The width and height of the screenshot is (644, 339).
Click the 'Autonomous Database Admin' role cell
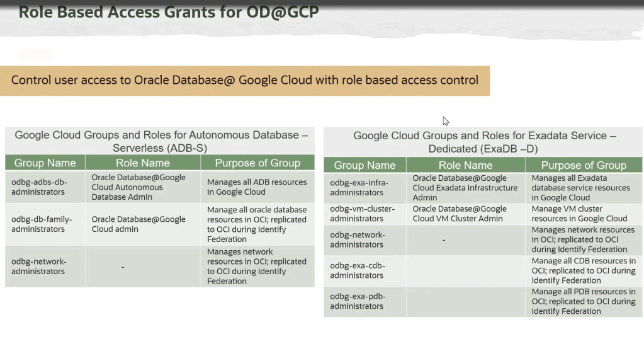point(138,187)
